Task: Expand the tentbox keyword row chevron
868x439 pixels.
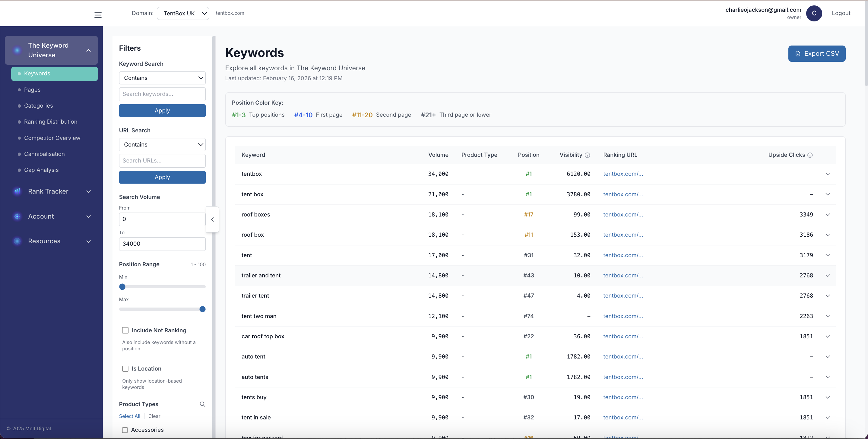Action: 828,174
